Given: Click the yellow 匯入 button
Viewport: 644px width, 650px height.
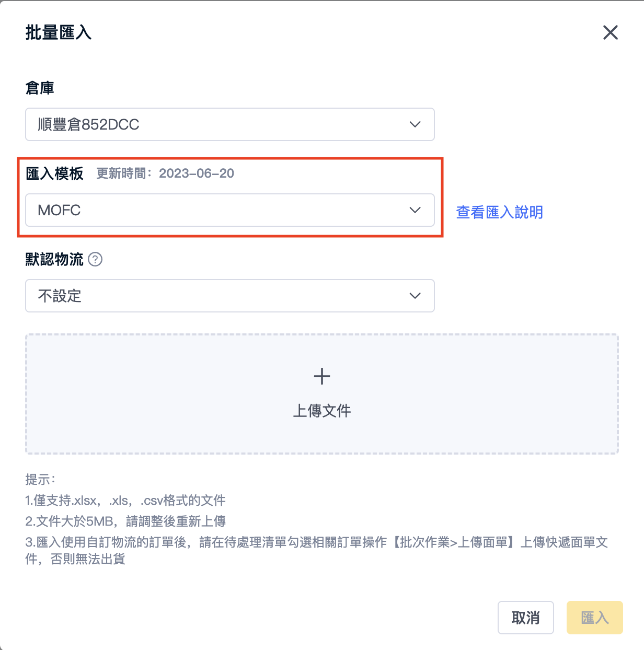Looking at the screenshot, I should (x=595, y=618).
